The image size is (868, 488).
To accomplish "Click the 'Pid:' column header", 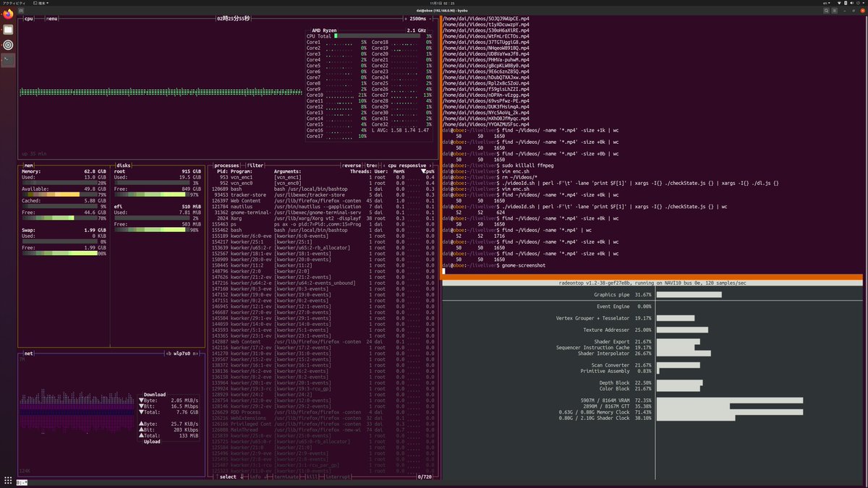I will (222, 171).
